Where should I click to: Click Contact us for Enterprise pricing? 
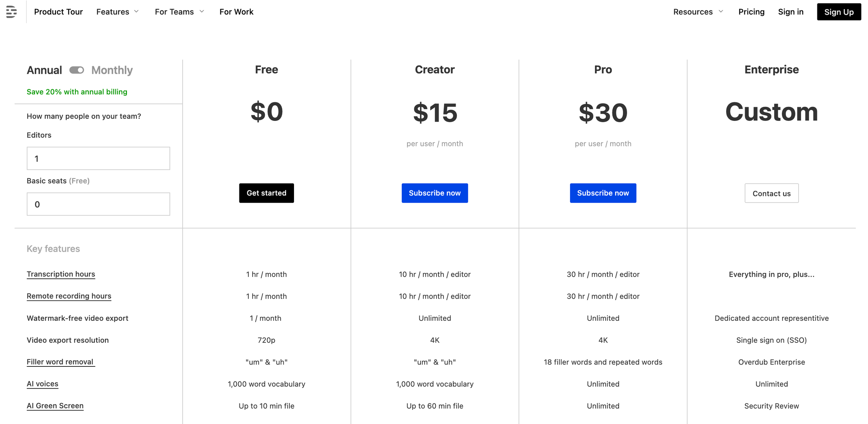[x=771, y=193]
